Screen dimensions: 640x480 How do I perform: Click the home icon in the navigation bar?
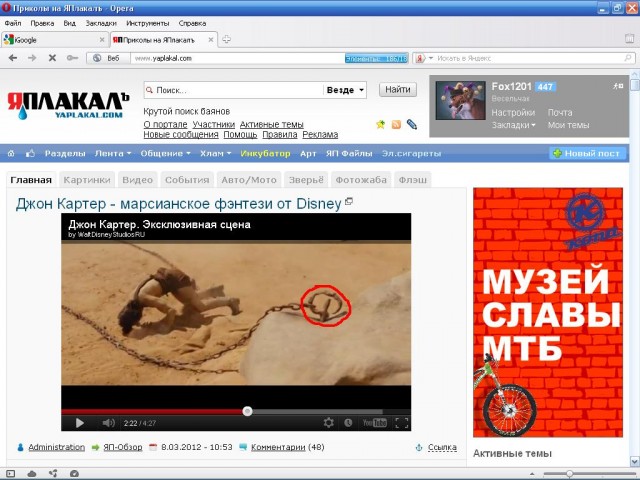point(11,154)
